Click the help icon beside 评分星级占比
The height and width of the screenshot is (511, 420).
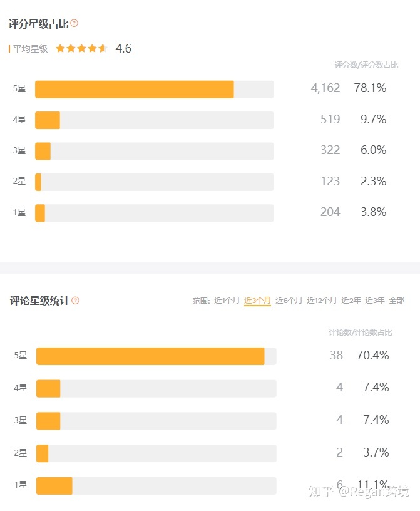tap(74, 23)
